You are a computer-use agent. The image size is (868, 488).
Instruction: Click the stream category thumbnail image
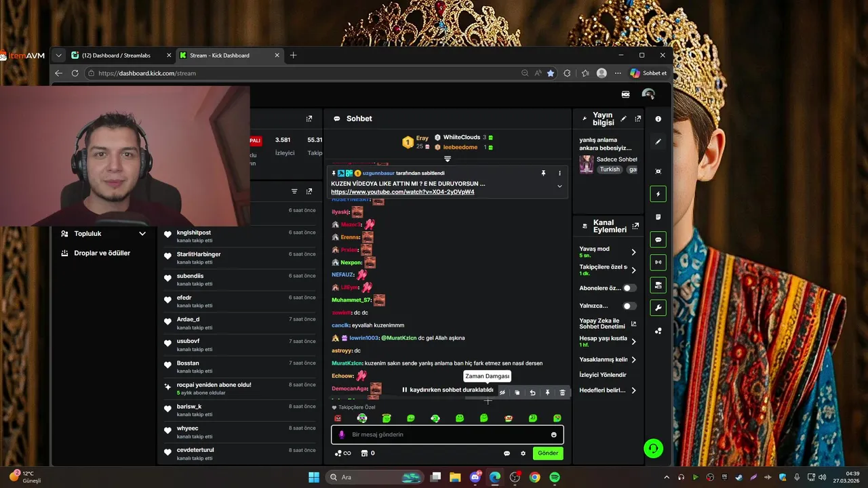click(x=586, y=164)
